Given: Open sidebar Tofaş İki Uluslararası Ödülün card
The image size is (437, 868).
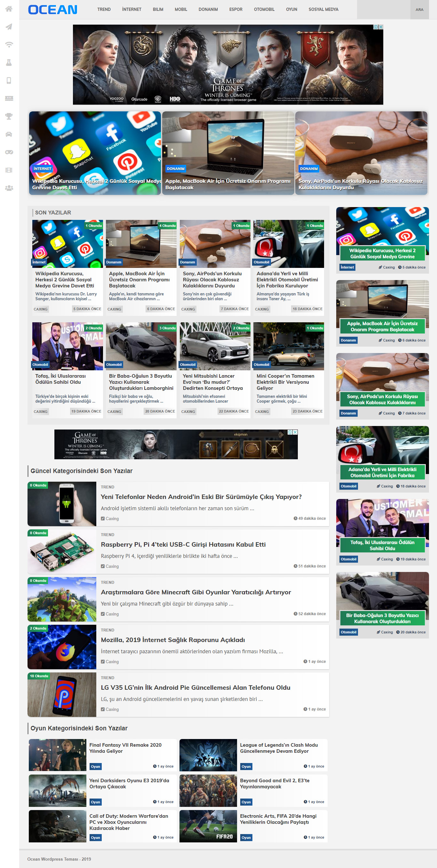Looking at the screenshot, I should pos(382,532).
